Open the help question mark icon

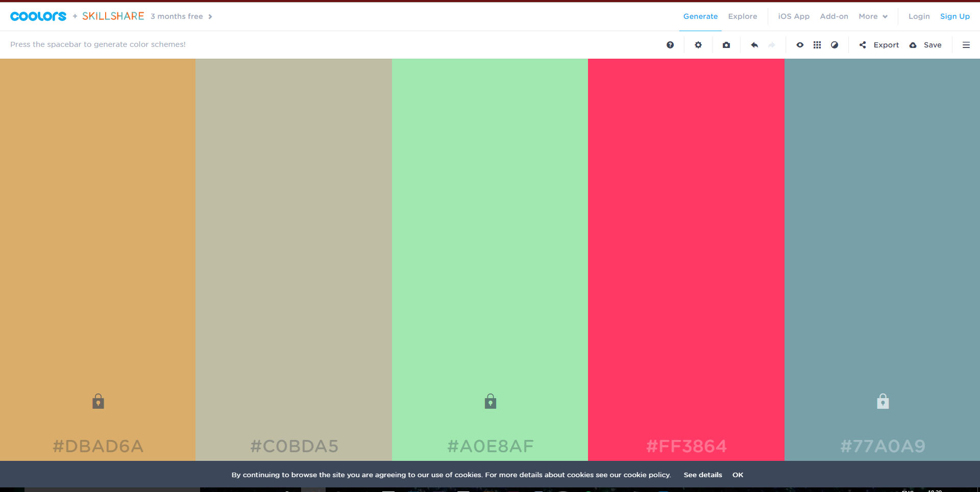tap(670, 45)
